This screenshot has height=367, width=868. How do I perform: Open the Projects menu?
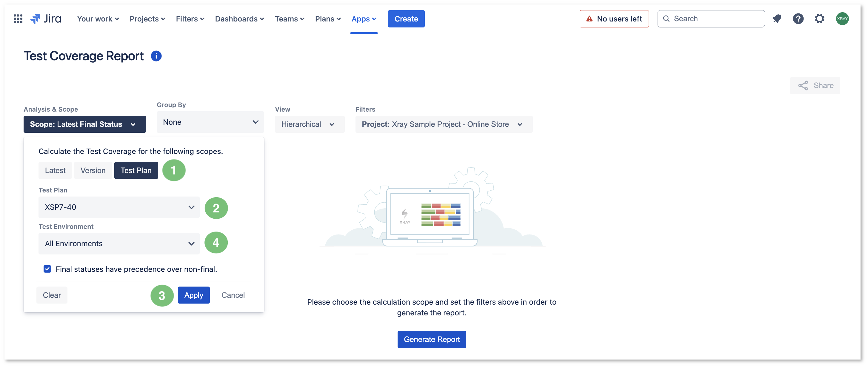tap(147, 19)
